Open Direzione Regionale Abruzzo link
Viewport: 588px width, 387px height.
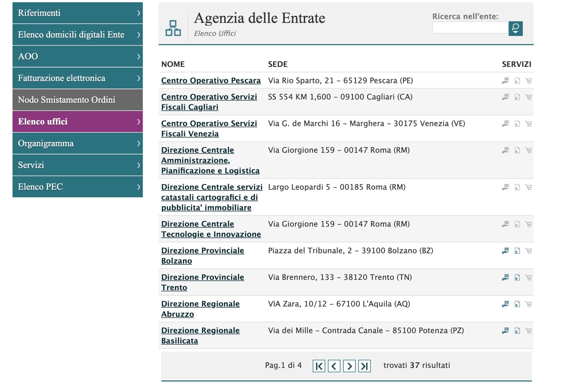(200, 309)
